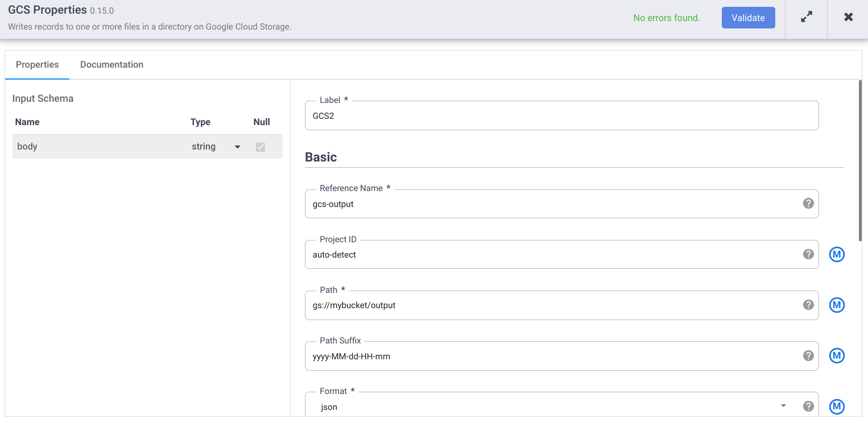Screen dimensions: 868x423
Task: Toggle macro button for Path Suffix
Action: point(836,356)
